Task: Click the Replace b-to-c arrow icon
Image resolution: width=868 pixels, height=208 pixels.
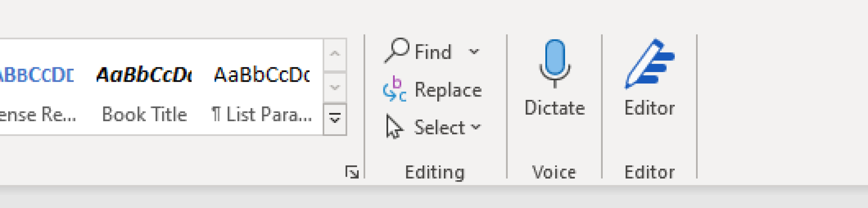Action: coord(395,89)
